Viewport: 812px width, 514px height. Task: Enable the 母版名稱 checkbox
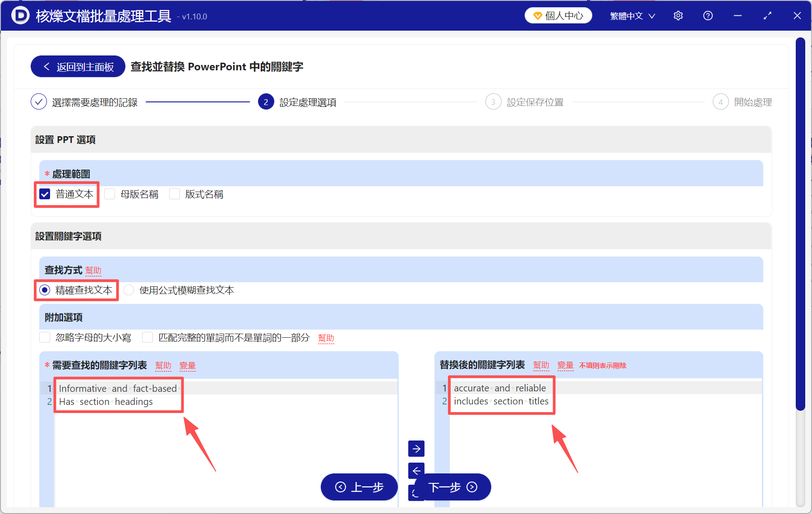(110, 194)
